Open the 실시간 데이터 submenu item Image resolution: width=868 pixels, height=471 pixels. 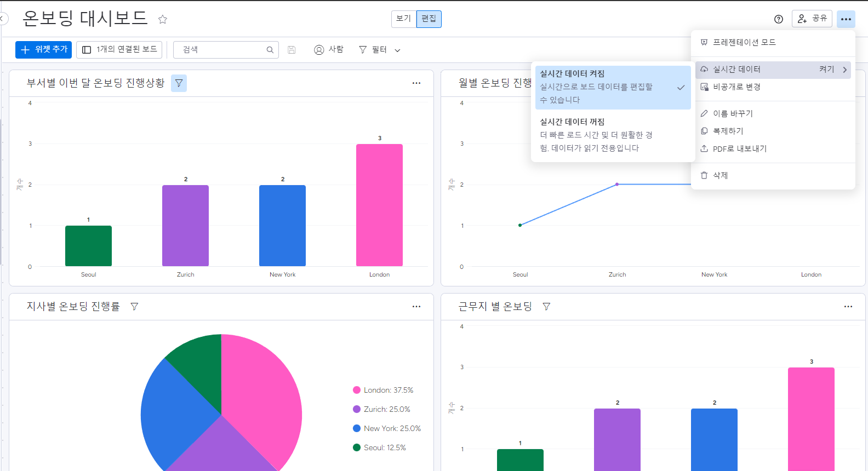(773, 70)
